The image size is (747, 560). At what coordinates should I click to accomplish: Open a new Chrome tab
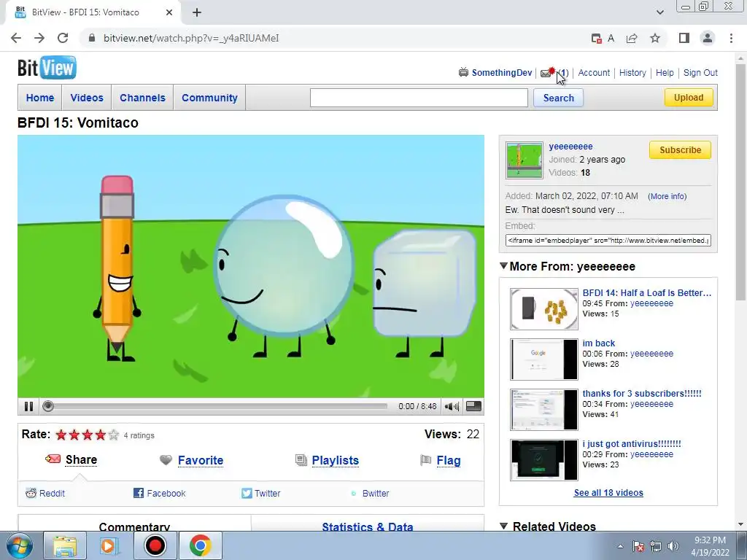tap(197, 12)
